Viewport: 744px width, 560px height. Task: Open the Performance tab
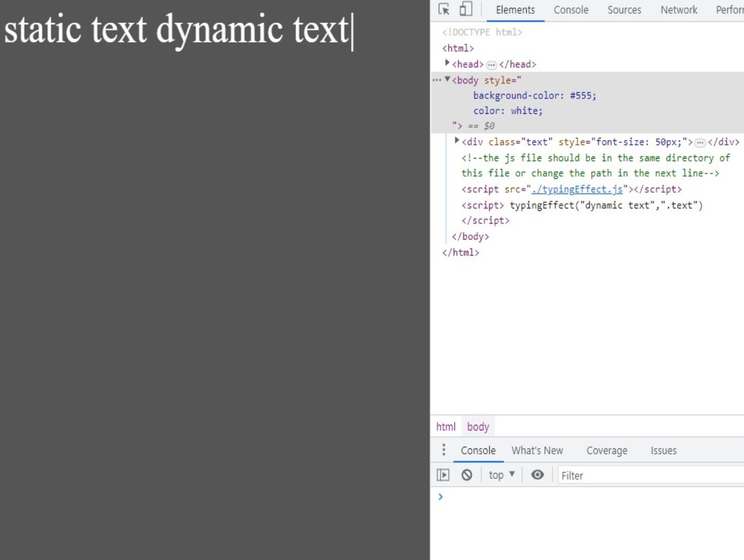[x=729, y=10]
